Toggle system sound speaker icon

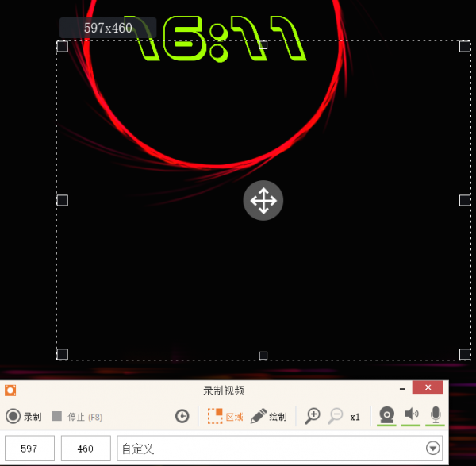(x=411, y=415)
